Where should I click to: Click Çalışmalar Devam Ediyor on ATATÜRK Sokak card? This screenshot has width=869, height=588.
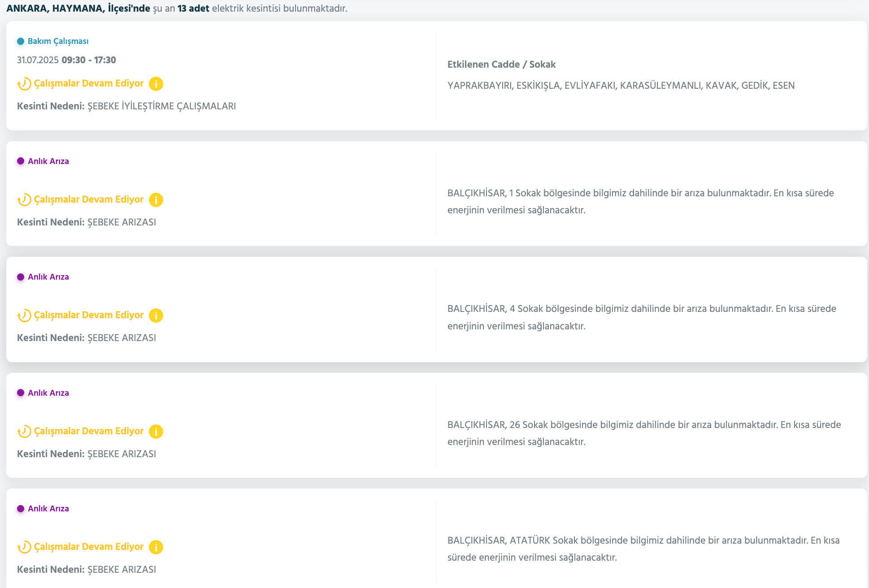[89, 547]
